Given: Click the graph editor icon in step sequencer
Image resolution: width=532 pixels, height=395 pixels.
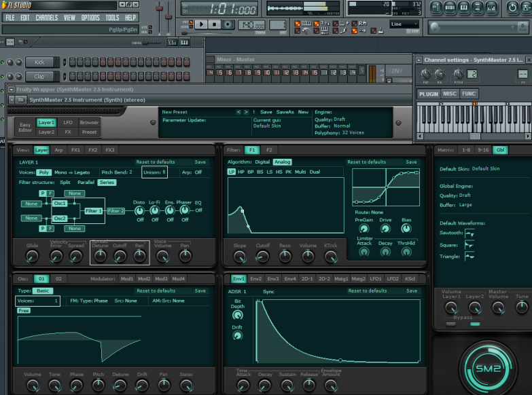Looking at the screenshot, I should point(173,42).
